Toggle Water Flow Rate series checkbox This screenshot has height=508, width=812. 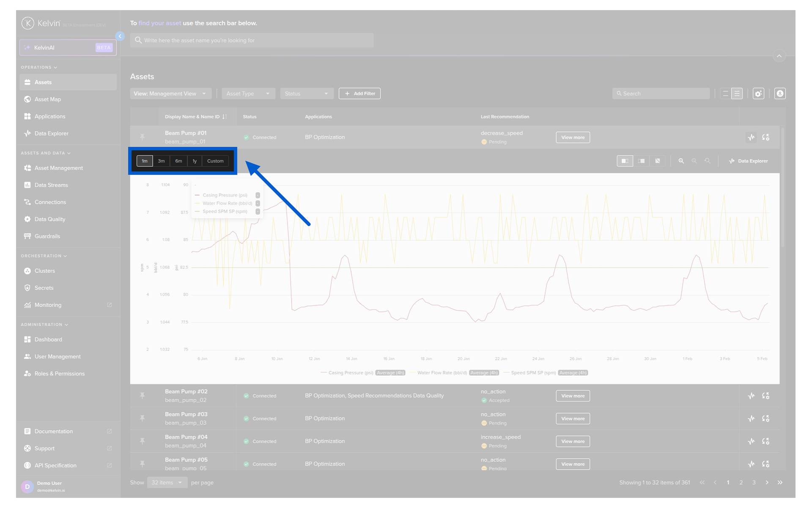[258, 203]
